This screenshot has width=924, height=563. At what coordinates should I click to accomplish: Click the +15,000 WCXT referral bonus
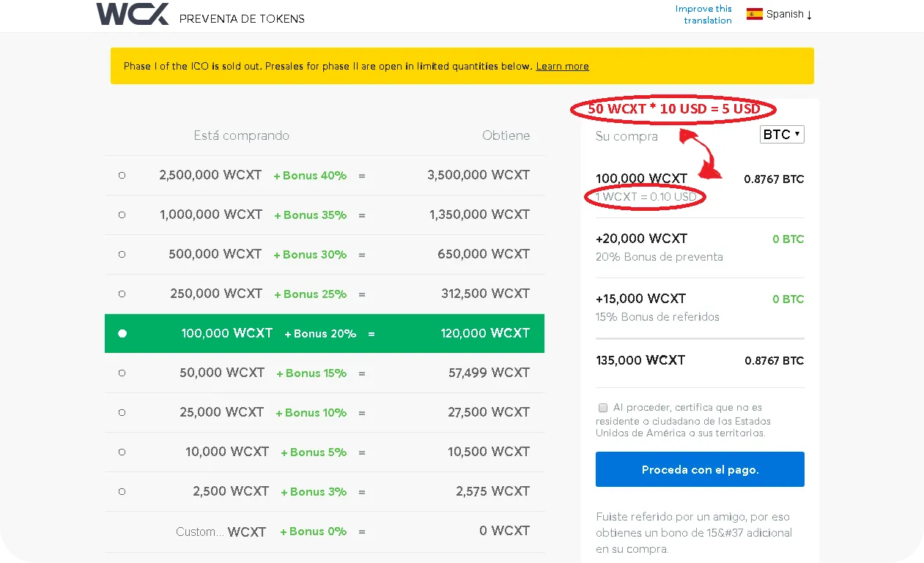640,298
